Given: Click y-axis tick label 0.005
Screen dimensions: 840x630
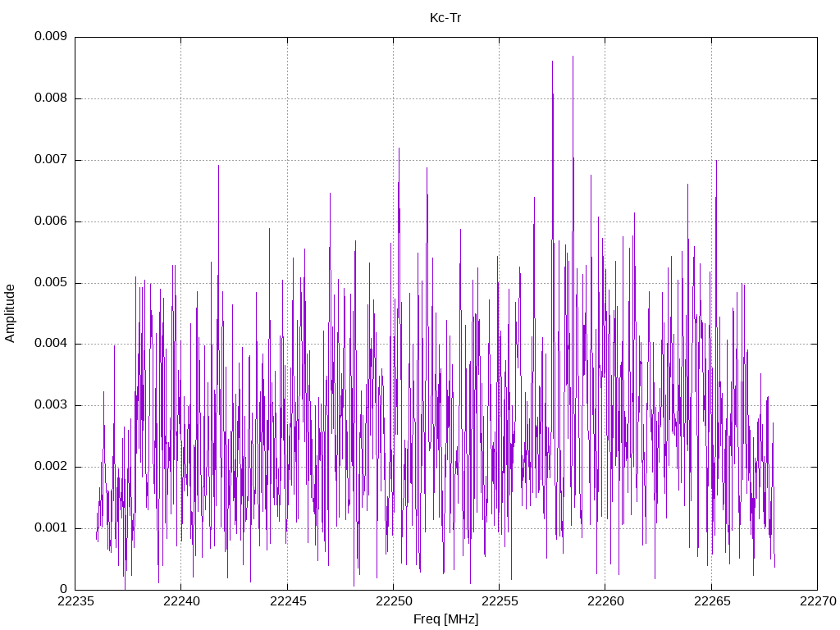Looking at the screenshot, I should [51, 282].
